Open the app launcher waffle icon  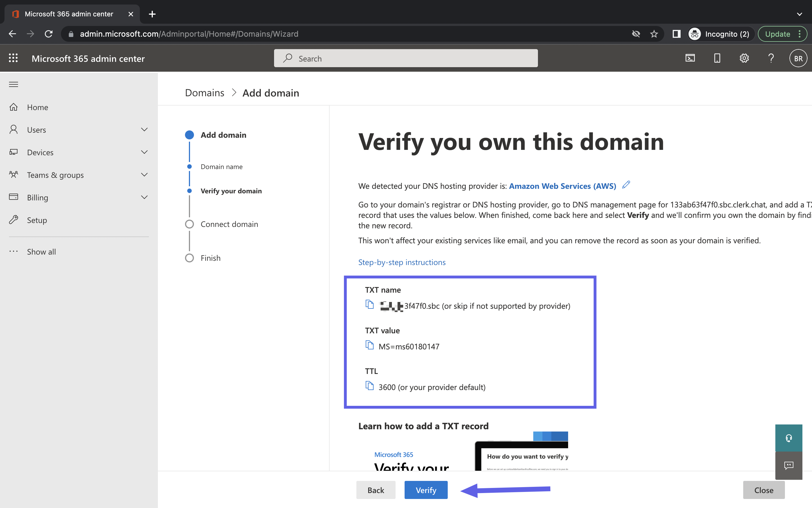coord(13,58)
